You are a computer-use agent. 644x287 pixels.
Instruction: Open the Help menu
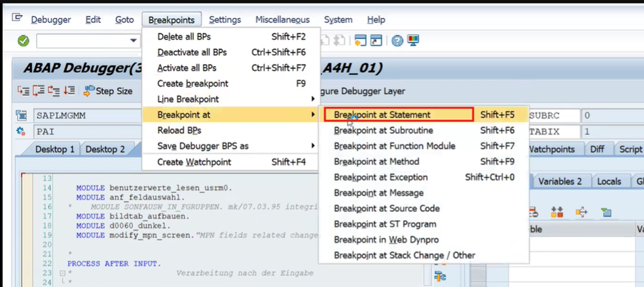[x=375, y=20]
